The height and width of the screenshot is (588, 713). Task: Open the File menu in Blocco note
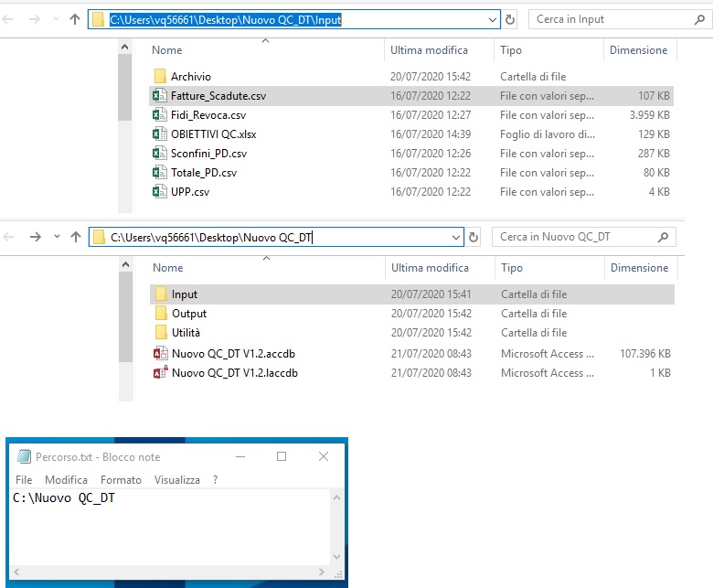pos(24,480)
